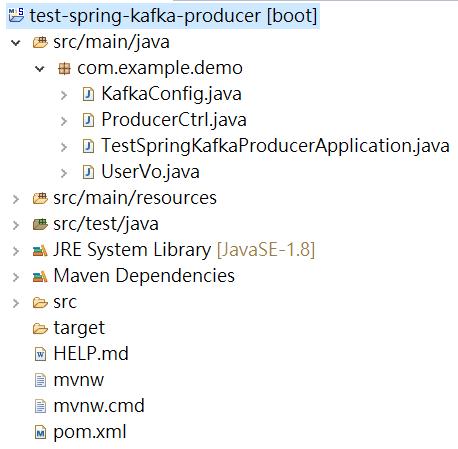The height and width of the screenshot is (449, 458).
Task: Select the test-spring-kafka-producer project root
Action: [x=173, y=16]
